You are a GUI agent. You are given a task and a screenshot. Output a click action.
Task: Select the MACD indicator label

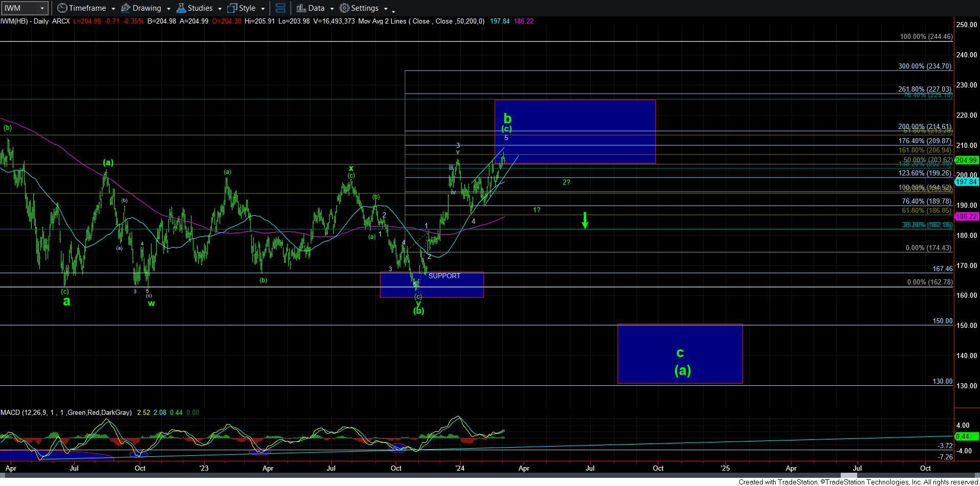click(66, 412)
